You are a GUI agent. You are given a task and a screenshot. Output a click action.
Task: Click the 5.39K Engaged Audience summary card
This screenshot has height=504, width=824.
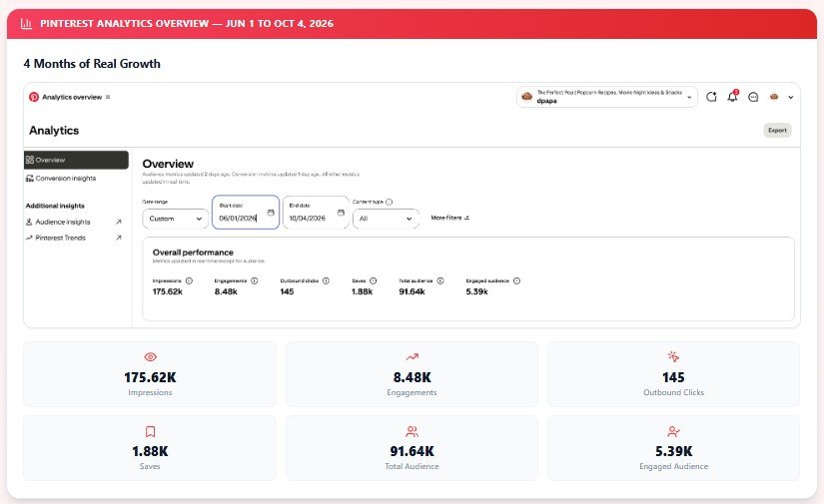point(674,448)
